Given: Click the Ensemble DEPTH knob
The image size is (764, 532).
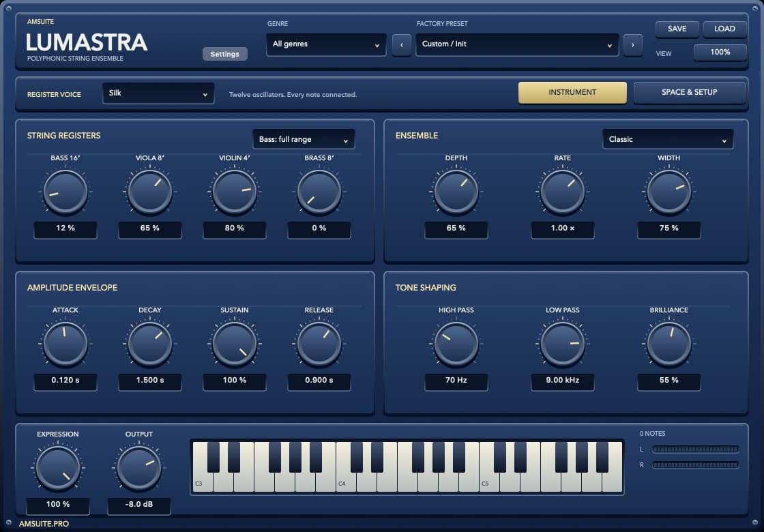Looking at the screenshot, I should click(x=456, y=192).
